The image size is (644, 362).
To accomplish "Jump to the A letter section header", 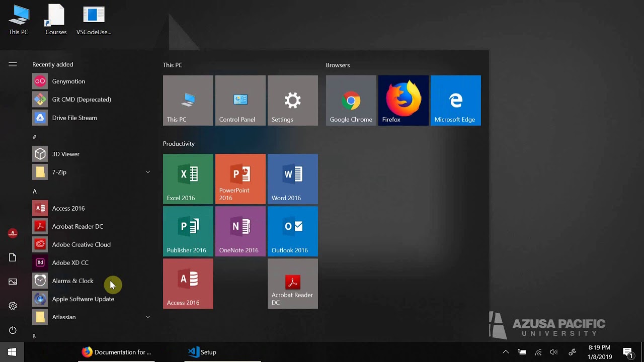I will pos(35,191).
